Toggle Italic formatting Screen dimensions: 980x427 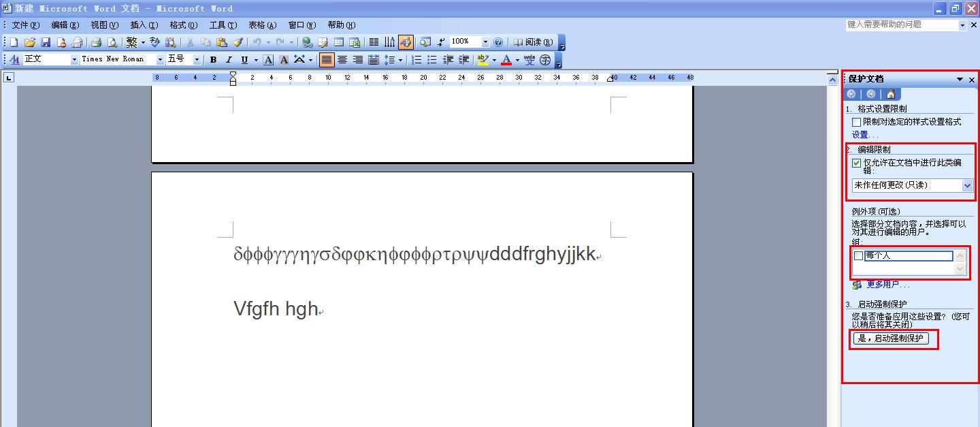[229, 60]
